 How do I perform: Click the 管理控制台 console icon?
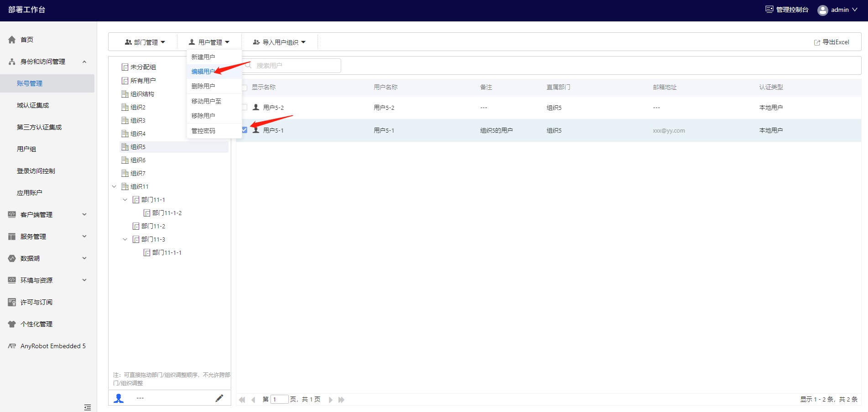tap(769, 10)
